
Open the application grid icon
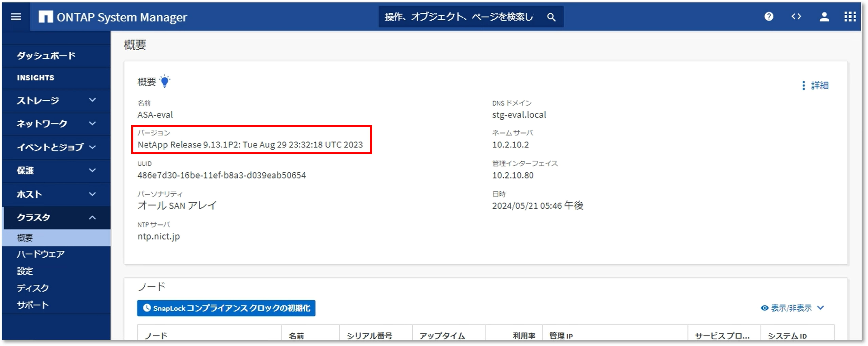click(x=850, y=16)
